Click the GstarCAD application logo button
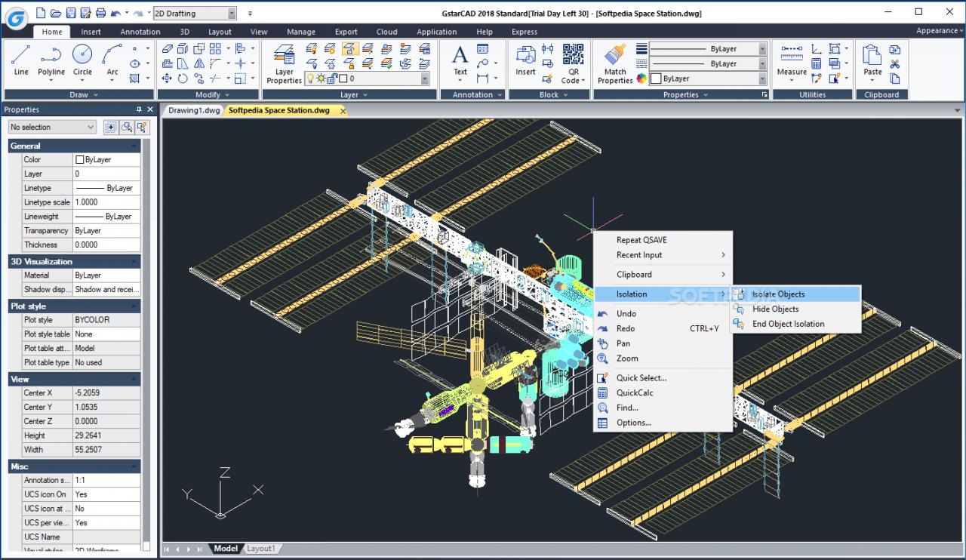The width and height of the screenshot is (966, 560). (17, 17)
